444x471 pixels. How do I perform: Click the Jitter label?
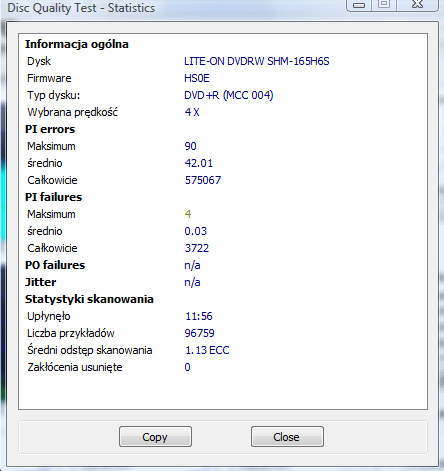point(41,282)
